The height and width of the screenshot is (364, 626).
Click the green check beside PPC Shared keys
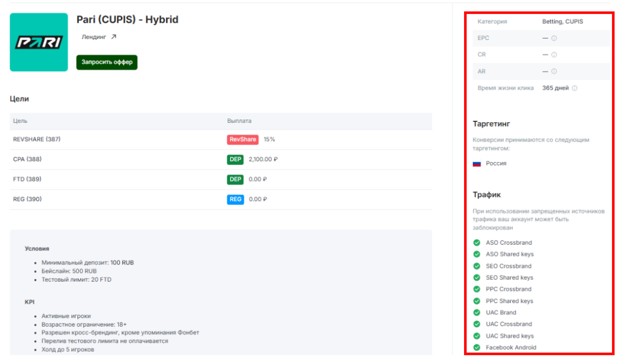click(x=477, y=301)
